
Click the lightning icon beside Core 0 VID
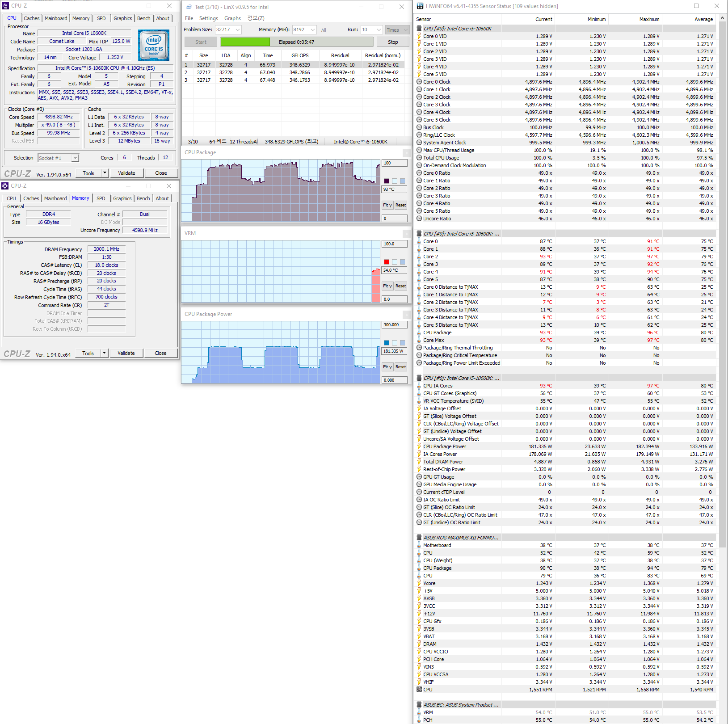[x=419, y=36]
